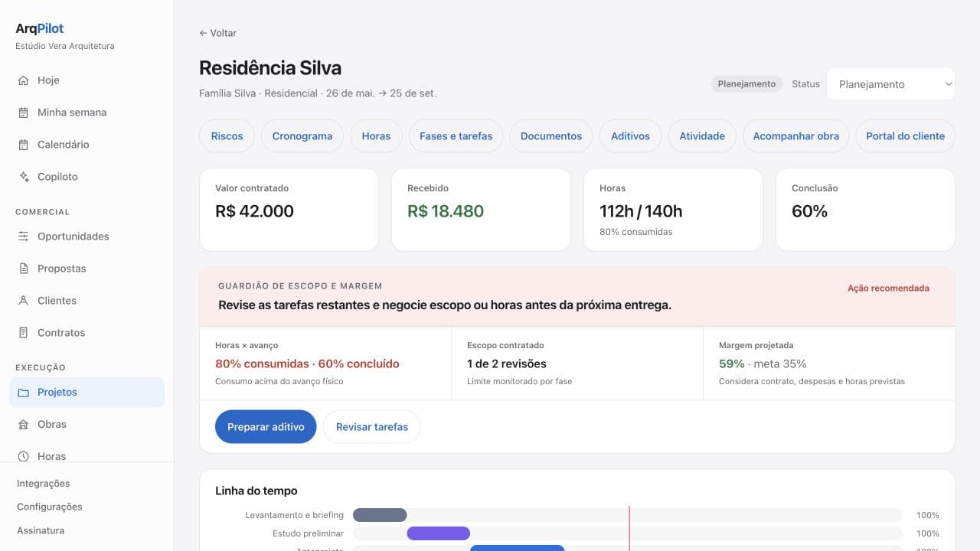Select Calendário in the sidebar
The width and height of the screenshot is (980, 551).
pos(87,145)
